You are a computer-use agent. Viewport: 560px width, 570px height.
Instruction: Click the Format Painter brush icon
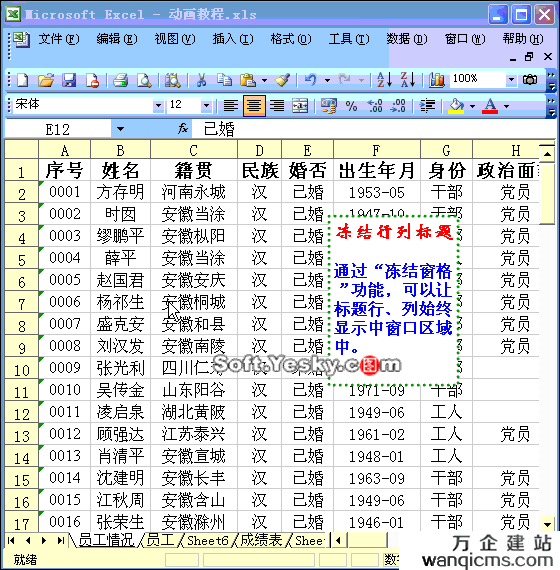click(x=282, y=80)
